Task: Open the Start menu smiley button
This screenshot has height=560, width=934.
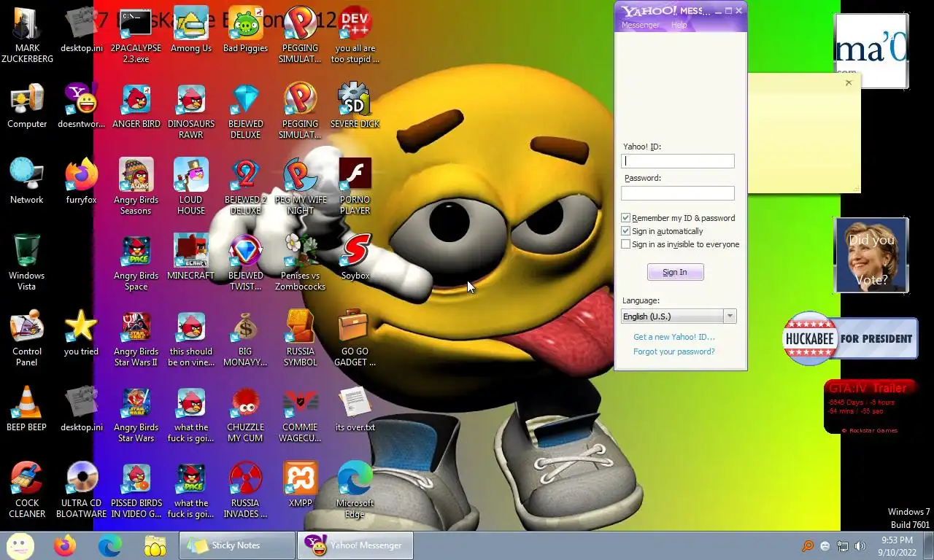Action: (x=20, y=545)
